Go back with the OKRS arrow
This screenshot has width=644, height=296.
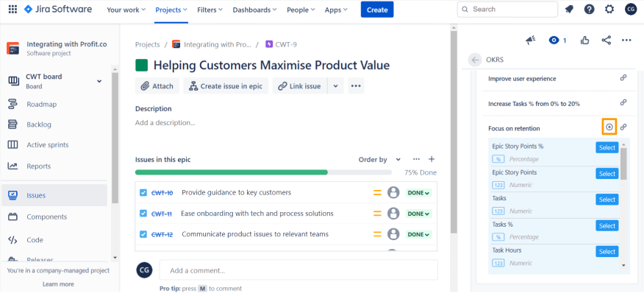(x=475, y=60)
